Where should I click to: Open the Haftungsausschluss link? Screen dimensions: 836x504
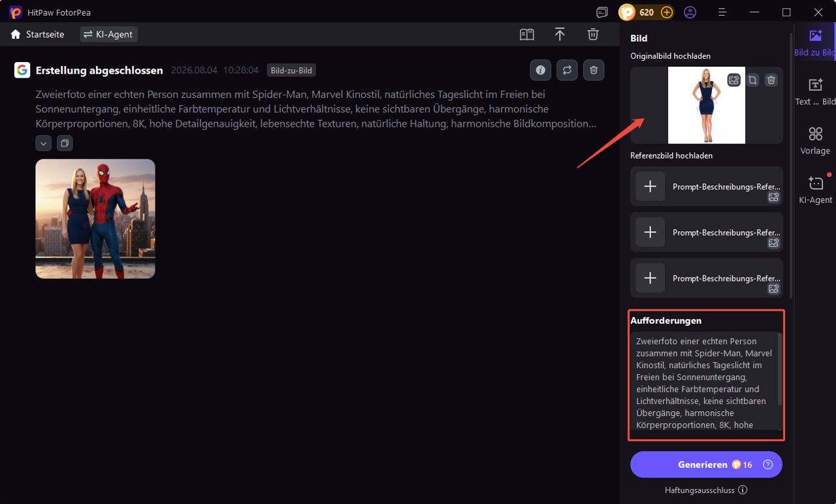click(x=699, y=490)
